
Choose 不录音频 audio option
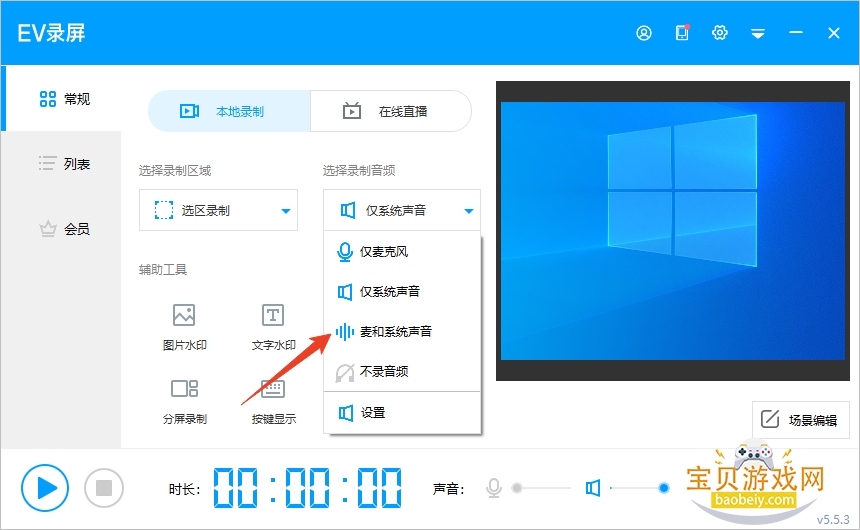pyautogui.click(x=402, y=372)
